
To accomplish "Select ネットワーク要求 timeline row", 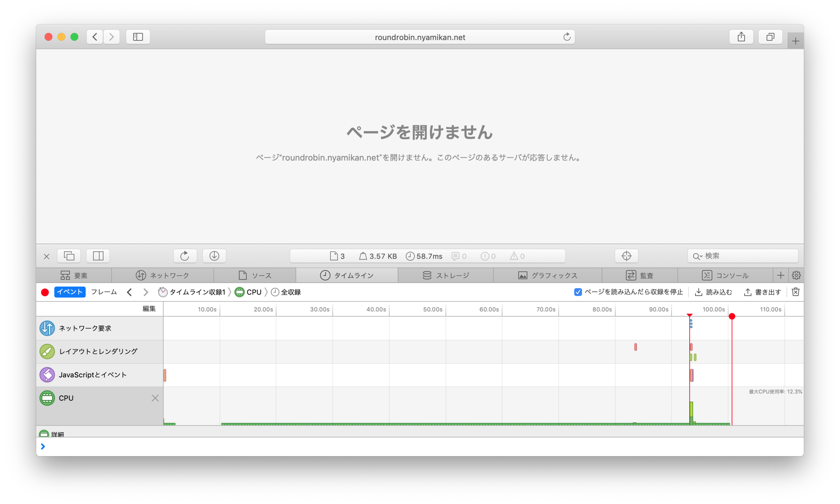I will coord(99,328).
